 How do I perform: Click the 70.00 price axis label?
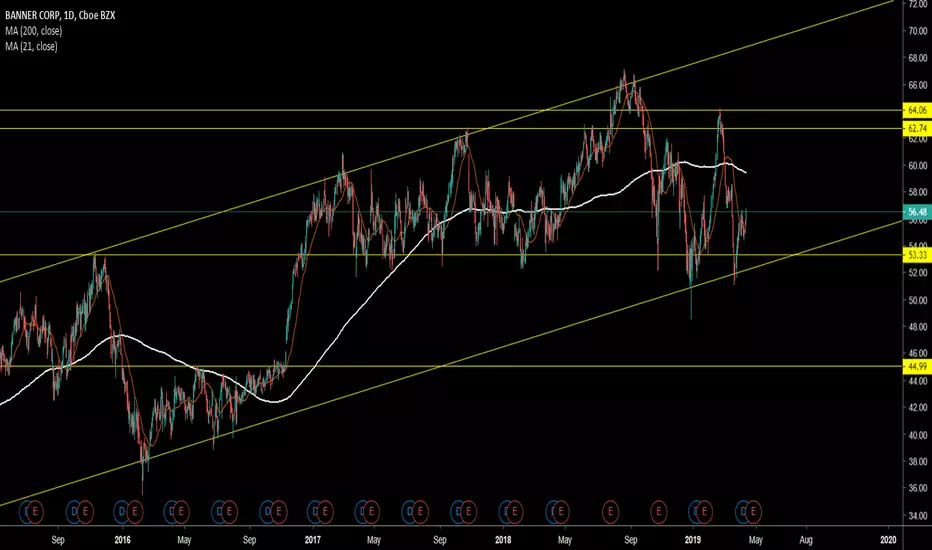point(918,31)
